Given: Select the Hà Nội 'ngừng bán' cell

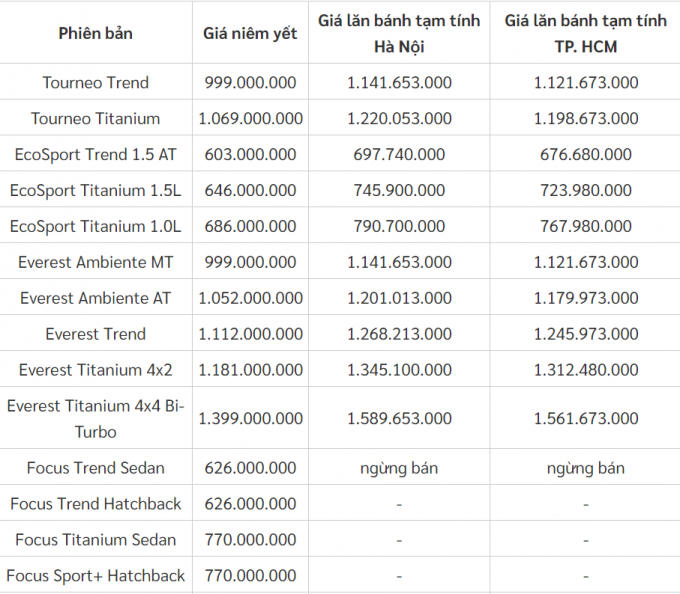Looking at the screenshot, I should (399, 468).
